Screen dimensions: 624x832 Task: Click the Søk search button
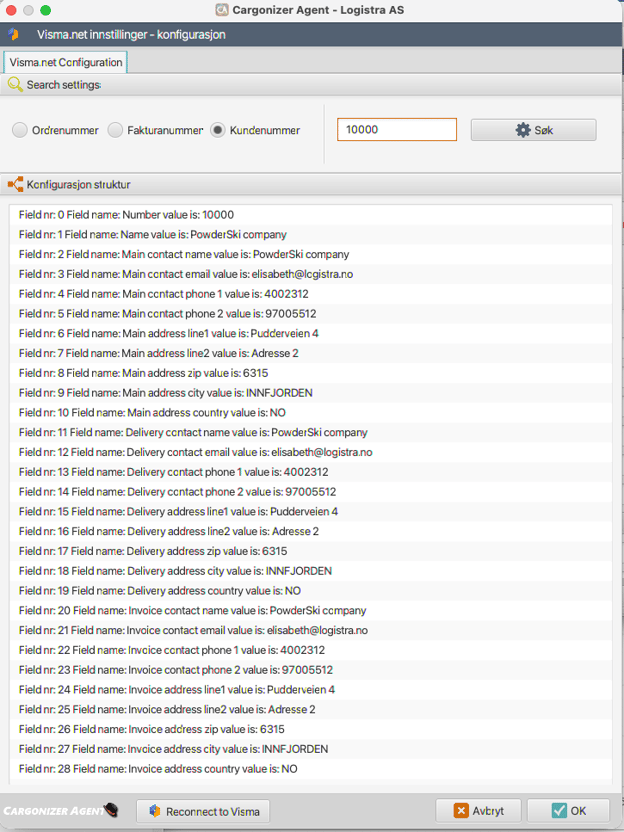point(533,130)
